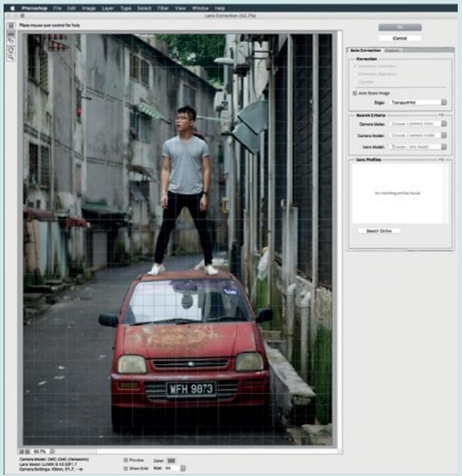This screenshot has height=476, width=462.
Task: Toggle the Show Grid checkbox
Action: (x=126, y=468)
